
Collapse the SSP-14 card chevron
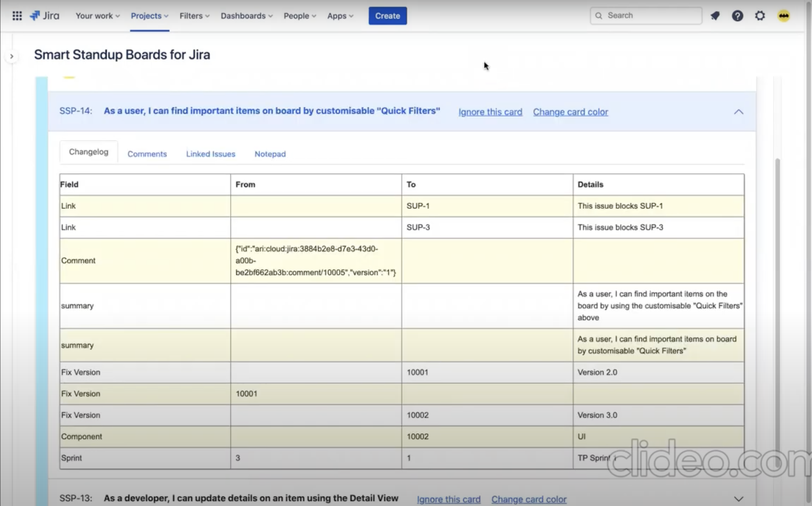click(x=738, y=112)
